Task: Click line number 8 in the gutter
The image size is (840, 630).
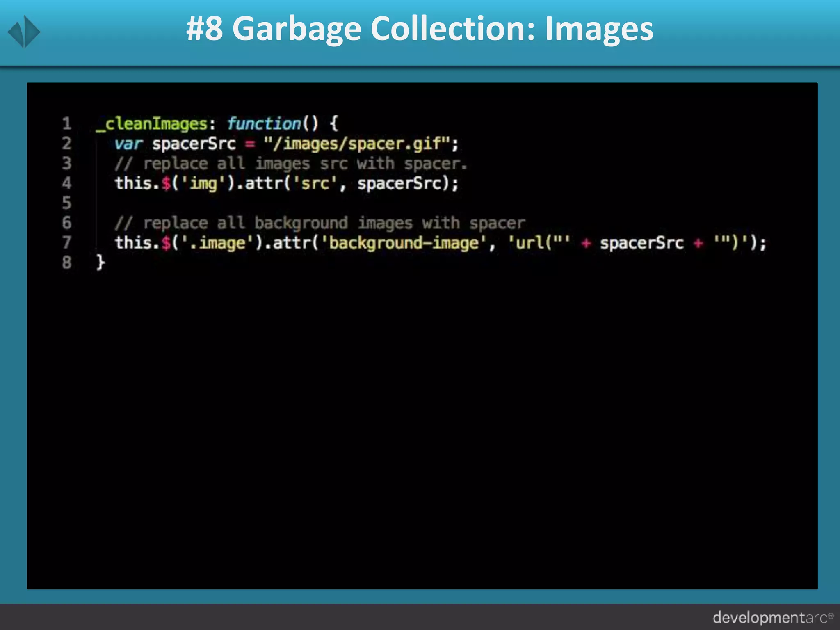Action: click(67, 262)
